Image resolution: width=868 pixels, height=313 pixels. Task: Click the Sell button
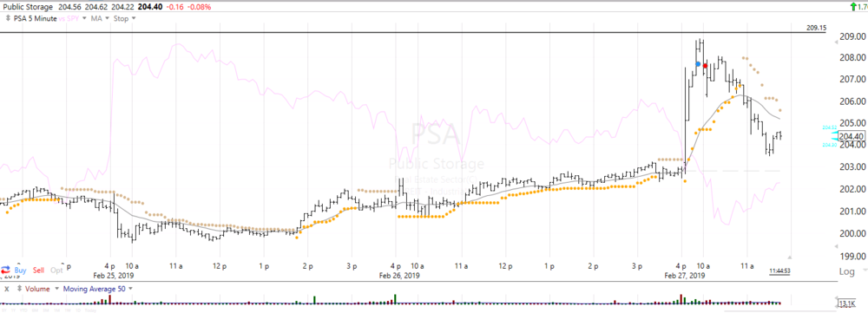[39, 270]
